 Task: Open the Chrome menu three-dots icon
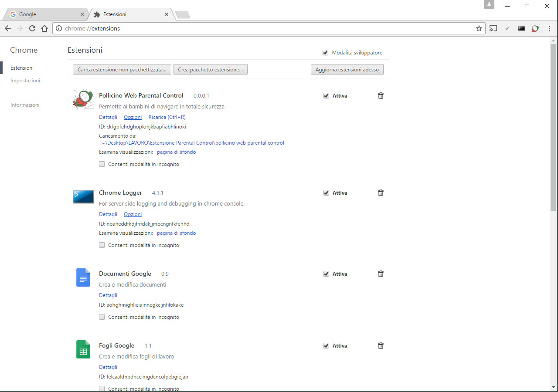[548, 28]
